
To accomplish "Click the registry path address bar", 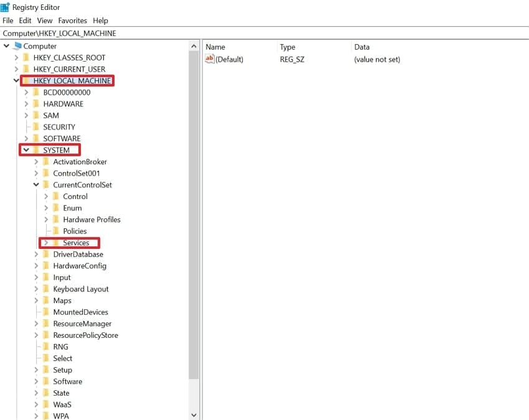I will tap(264, 34).
